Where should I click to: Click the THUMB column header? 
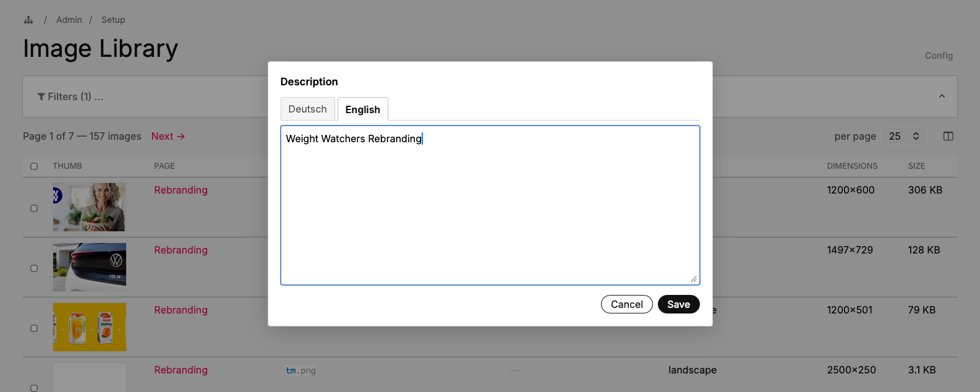[x=67, y=166]
